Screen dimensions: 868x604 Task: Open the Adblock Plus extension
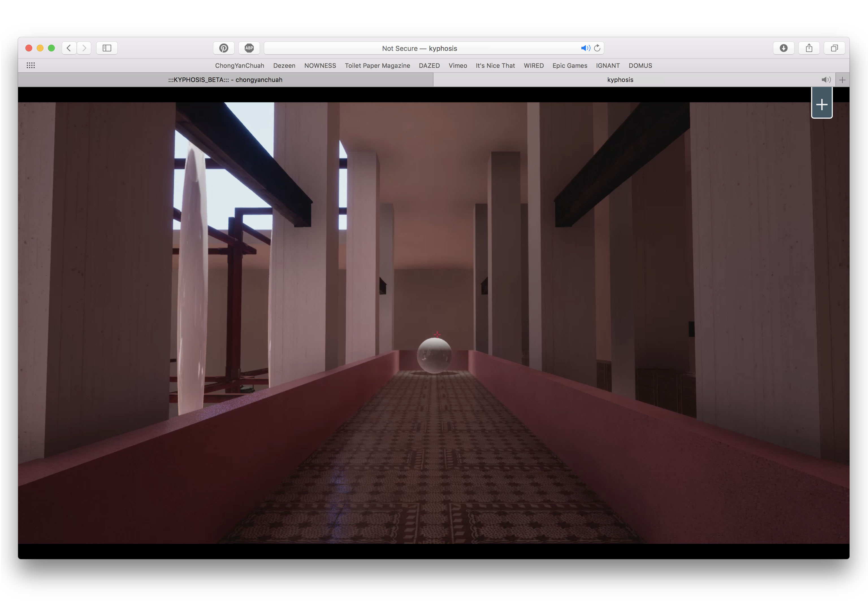pos(249,48)
